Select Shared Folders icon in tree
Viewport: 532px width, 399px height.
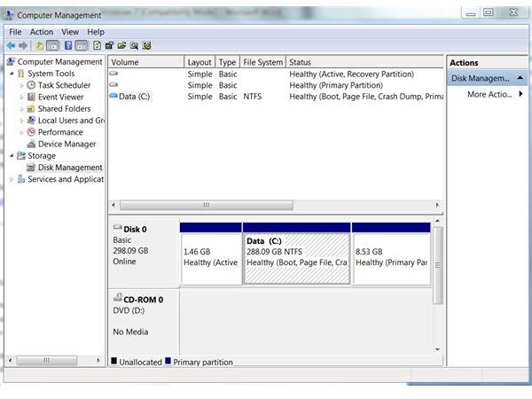31,109
